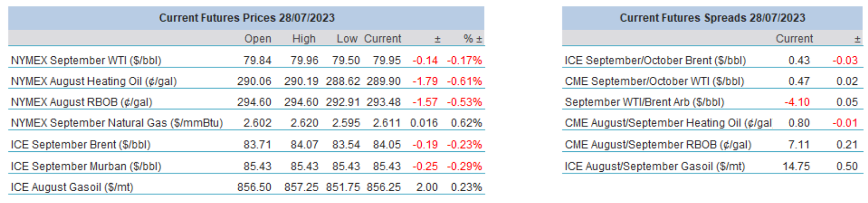The height and width of the screenshot is (203, 868).
Task: Click the ICE August/September Gasoil spread value 14.75
Action: (796, 166)
